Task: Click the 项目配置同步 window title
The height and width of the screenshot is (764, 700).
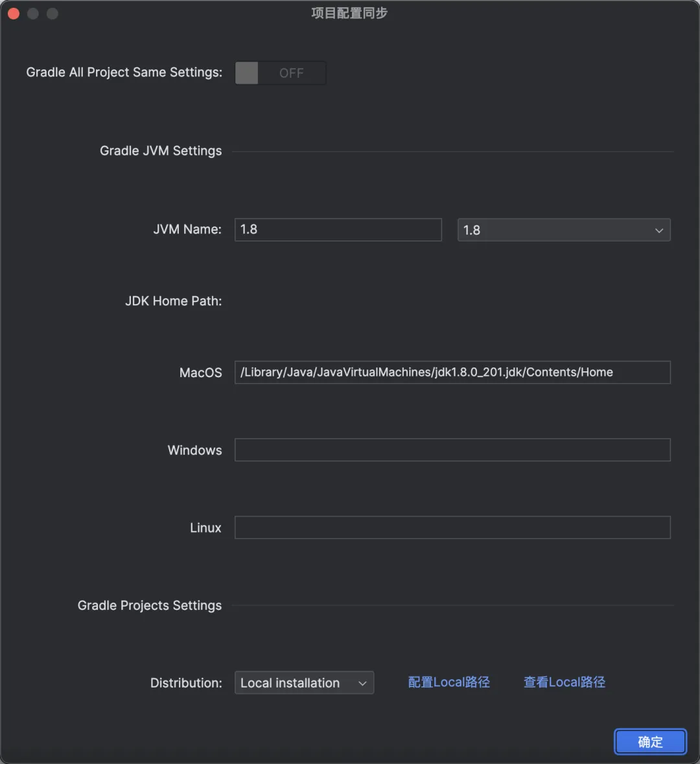Action: pos(349,14)
